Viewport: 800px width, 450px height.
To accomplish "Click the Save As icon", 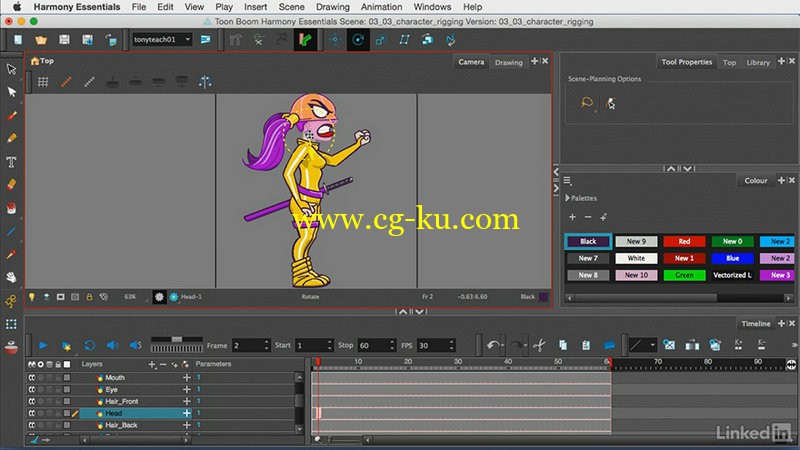I will point(87,40).
